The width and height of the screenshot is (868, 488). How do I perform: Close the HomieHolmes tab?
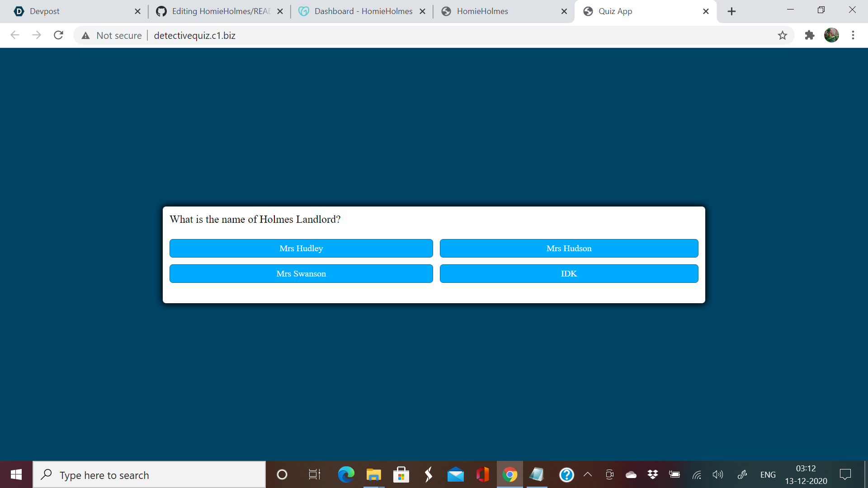564,11
